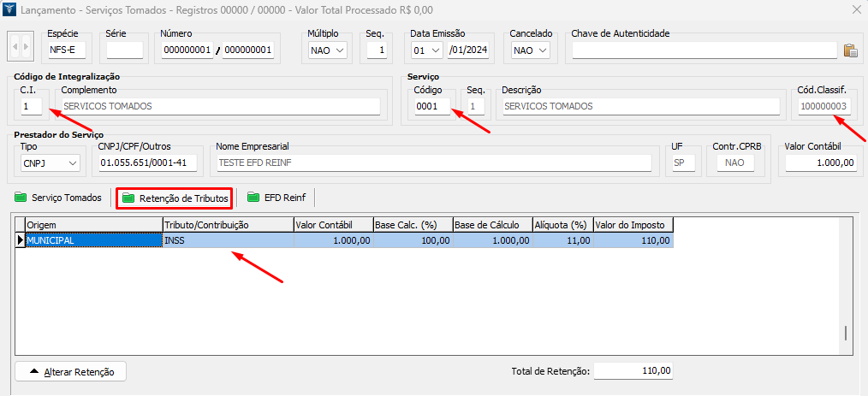Switch to the EFD Reinf tab
This screenshot has height=396, width=868.
coord(279,198)
